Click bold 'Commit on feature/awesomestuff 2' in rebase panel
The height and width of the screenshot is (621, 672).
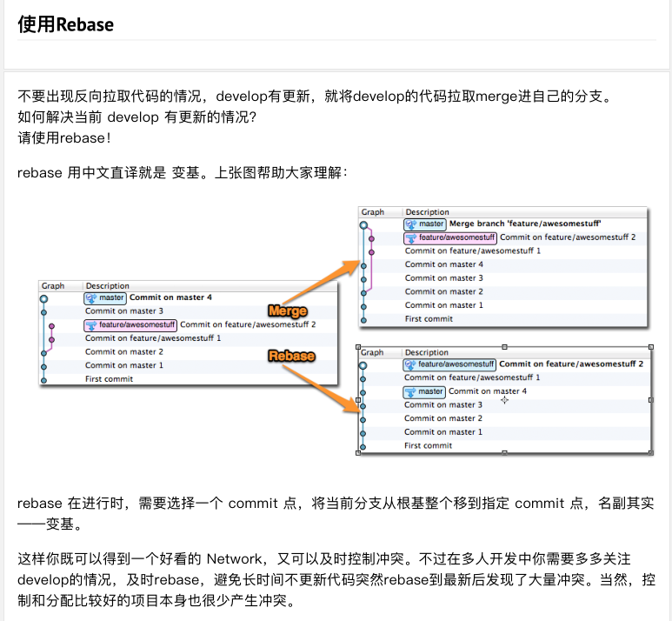coord(571,364)
